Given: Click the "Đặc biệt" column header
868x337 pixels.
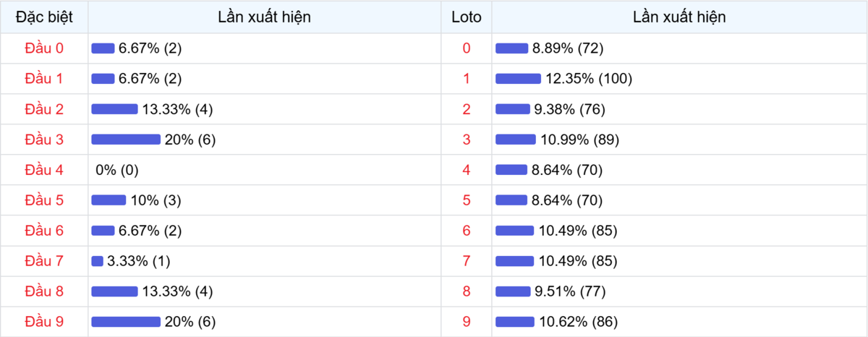Looking at the screenshot, I should point(44,17).
